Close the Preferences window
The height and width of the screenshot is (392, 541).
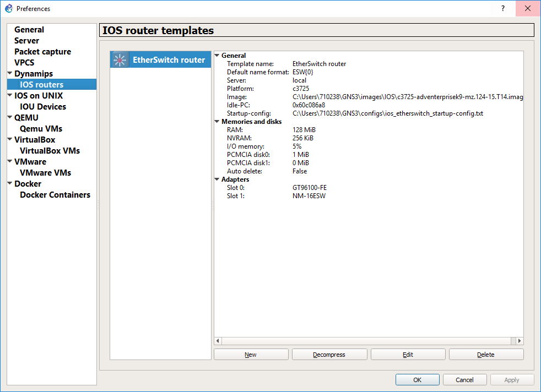[x=528, y=8]
